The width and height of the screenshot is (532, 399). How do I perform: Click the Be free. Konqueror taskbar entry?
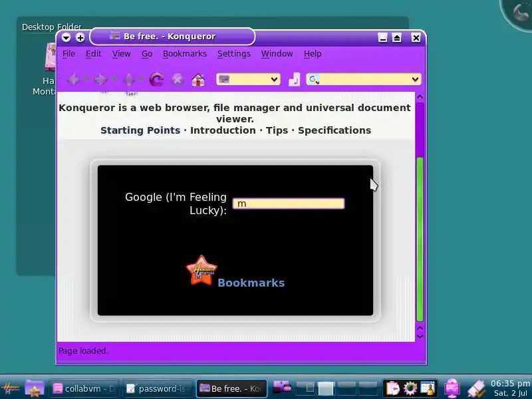coord(231,389)
